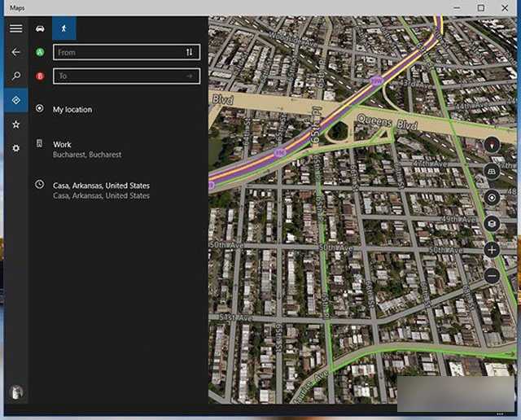The width and height of the screenshot is (521, 420).
Task: Zoom in with the plus button
Action: [x=492, y=250]
